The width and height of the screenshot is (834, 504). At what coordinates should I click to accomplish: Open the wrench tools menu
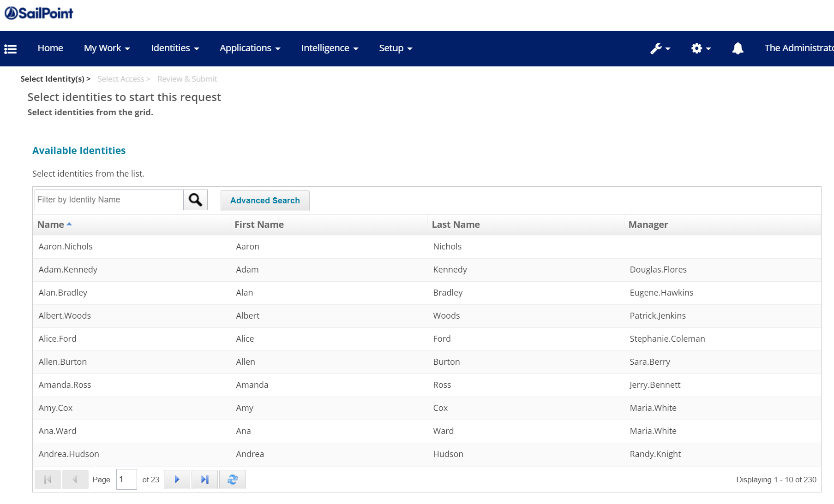(x=660, y=48)
